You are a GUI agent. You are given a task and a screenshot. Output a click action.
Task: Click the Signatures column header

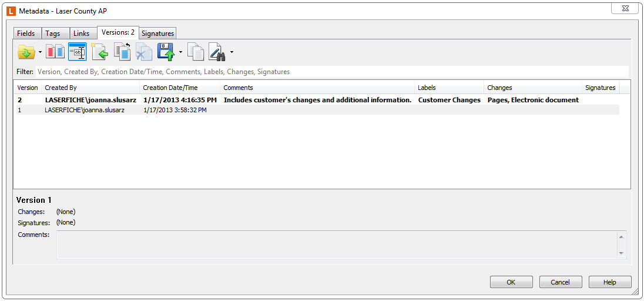coord(601,88)
